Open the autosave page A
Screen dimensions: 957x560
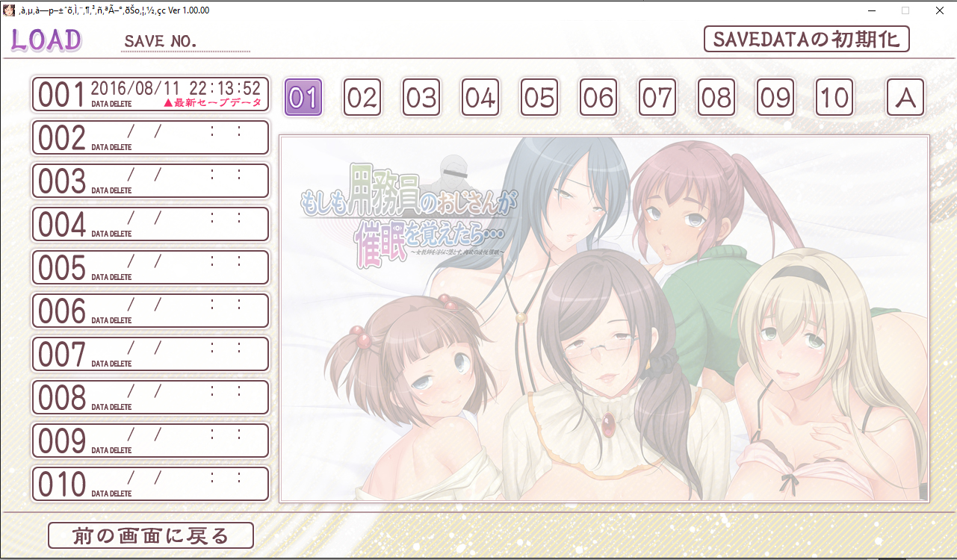[x=905, y=97]
